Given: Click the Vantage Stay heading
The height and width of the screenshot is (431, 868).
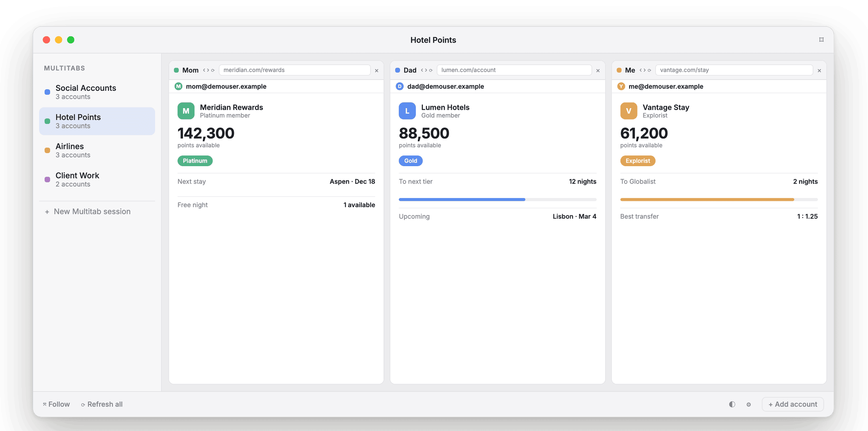Looking at the screenshot, I should point(666,107).
